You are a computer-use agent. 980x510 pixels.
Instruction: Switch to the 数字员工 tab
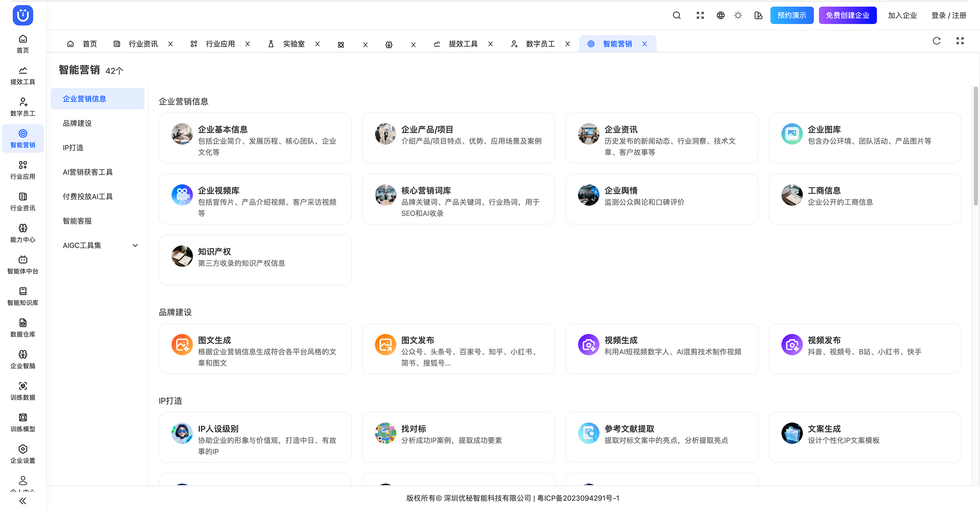tap(540, 44)
